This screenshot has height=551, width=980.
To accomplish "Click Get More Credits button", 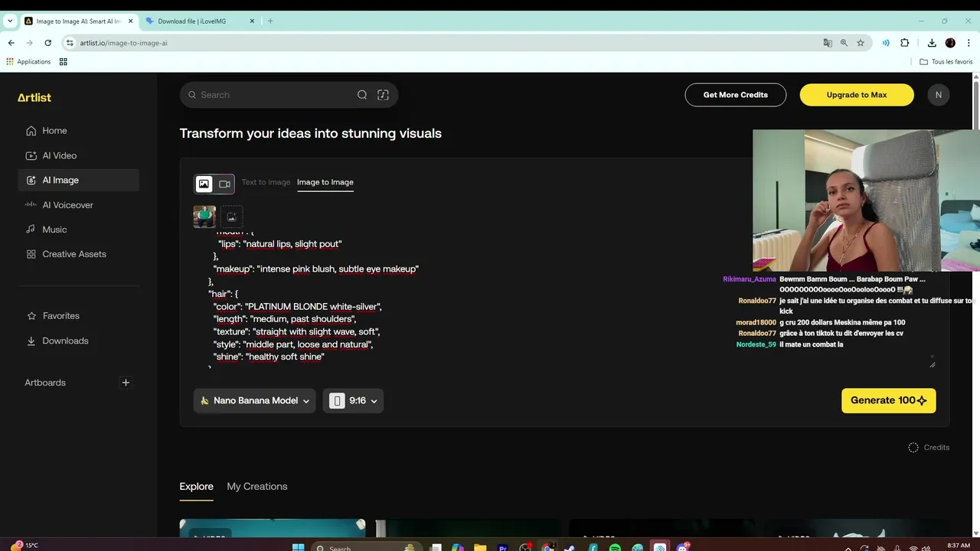I will pyautogui.click(x=735, y=95).
